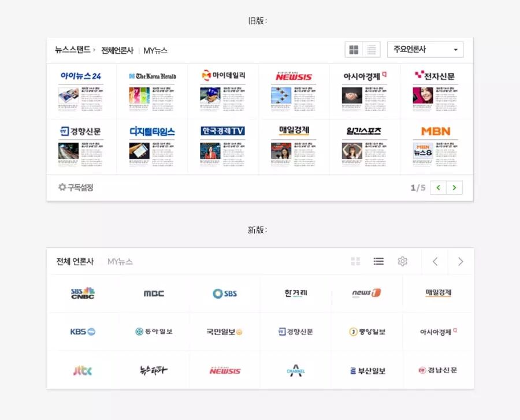Open the 전자신문 publisher card

tap(436, 91)
